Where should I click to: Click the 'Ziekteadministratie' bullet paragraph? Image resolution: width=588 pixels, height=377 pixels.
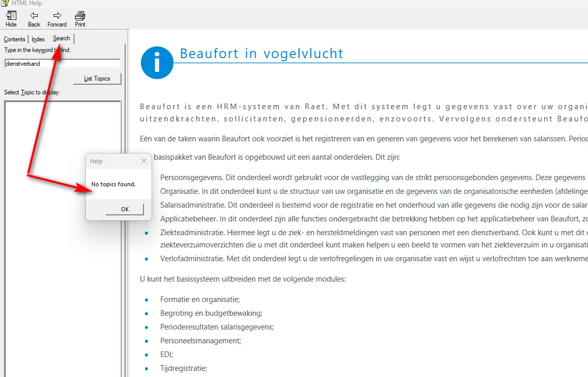374,239
